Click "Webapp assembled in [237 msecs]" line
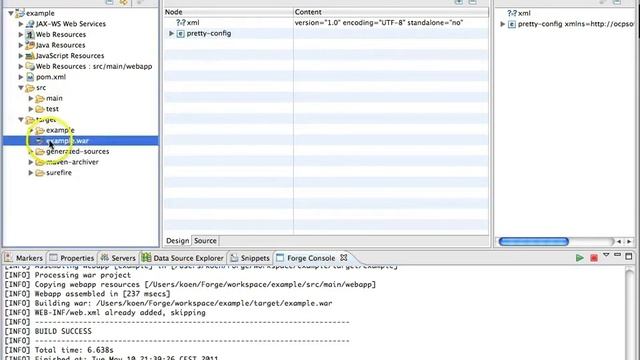The height and width of the screenshot is (360, 640). pyautogui.click(x=87, y=294)
